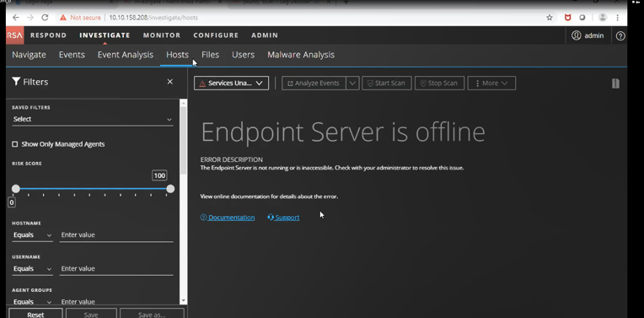Open the help question mark icon

(620, 35)
